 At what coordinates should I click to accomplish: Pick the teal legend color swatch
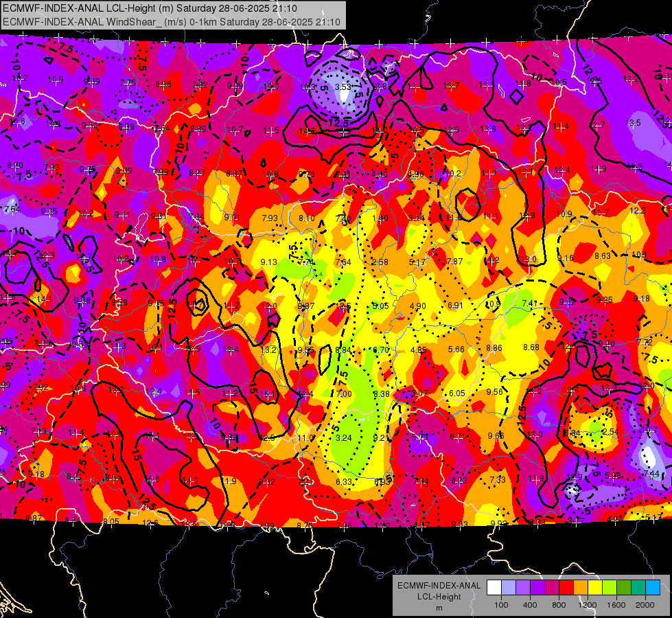(638, 588)
